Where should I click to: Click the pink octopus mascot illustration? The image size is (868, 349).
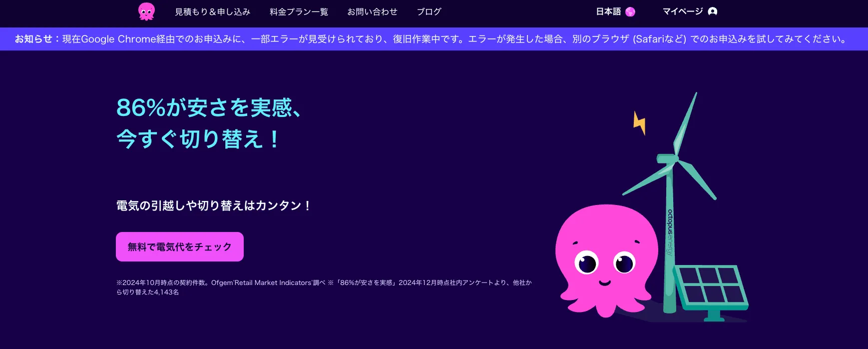[x=607, y=260]
